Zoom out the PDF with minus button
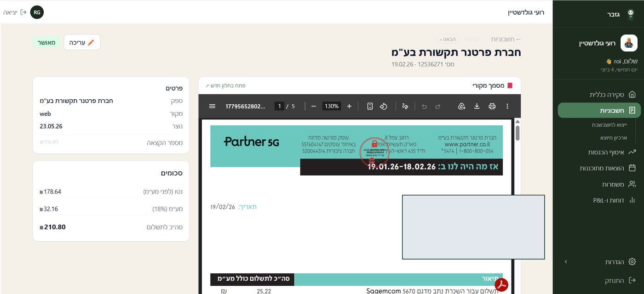644x294 pixels. tap(314, 106)
